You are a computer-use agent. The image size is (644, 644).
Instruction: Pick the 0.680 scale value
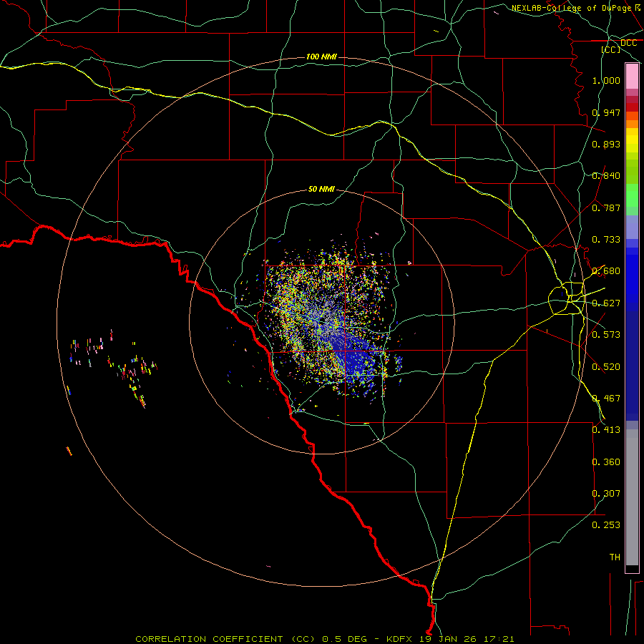pyautogui.click(x=606, y=271)
